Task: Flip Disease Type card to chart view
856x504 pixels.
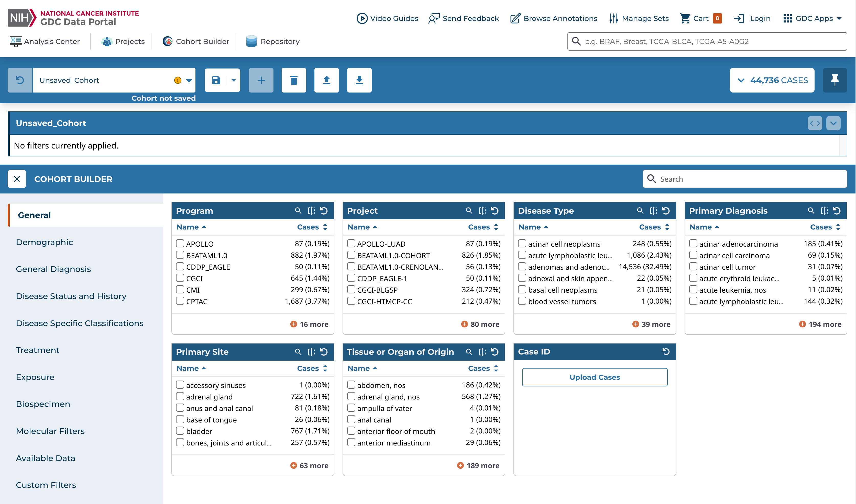Action: click(653, 211)
